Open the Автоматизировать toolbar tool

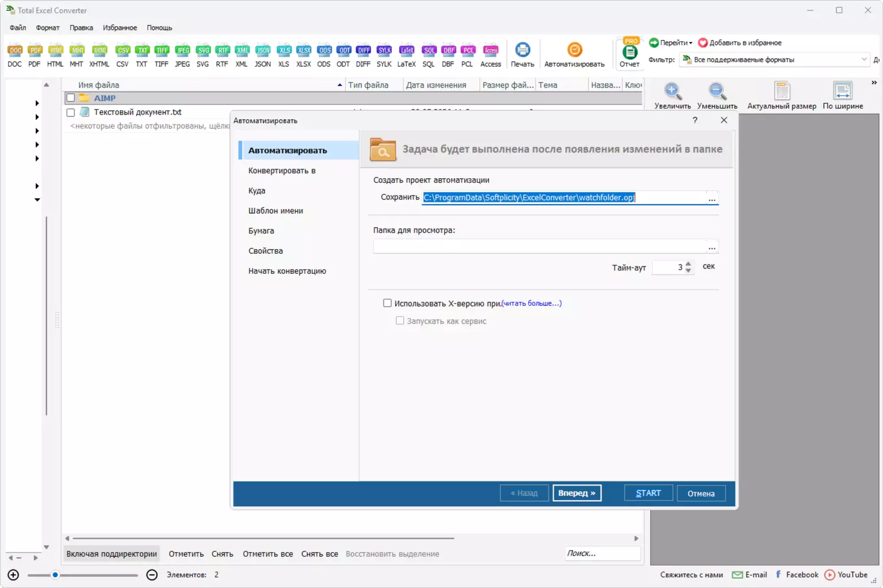pyautogui.click(x=574, y=55)
